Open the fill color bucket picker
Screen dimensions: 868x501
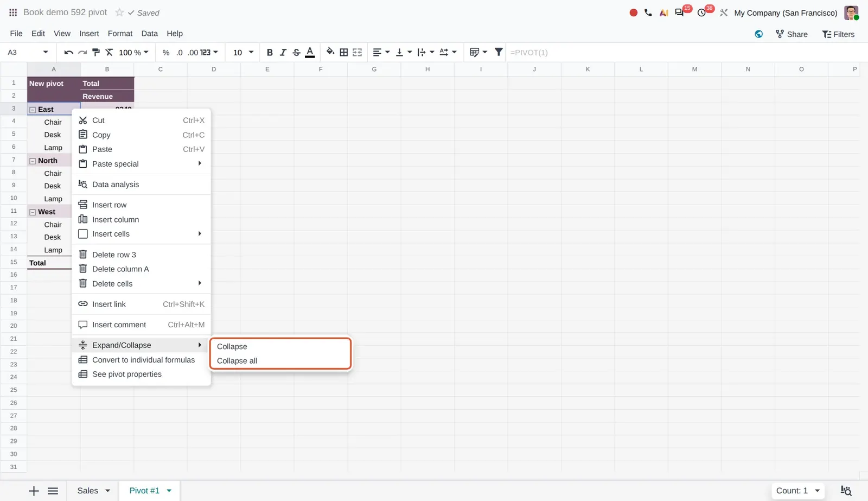[330, 52]
